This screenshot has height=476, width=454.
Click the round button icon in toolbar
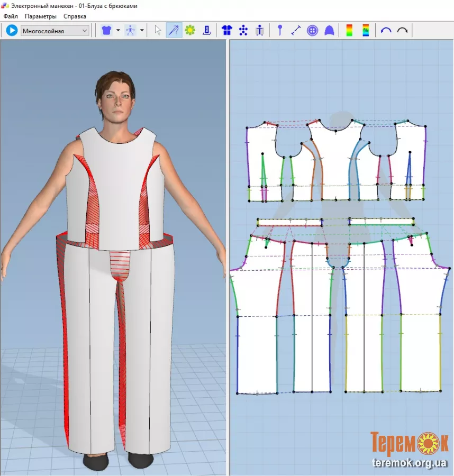point(313,31)
